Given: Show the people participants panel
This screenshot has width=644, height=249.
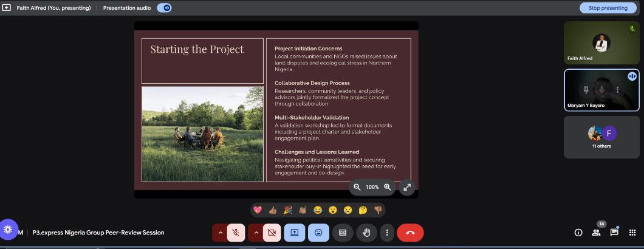Looking at the screenshot, I should pyautogui.click(x=596, y=233).
